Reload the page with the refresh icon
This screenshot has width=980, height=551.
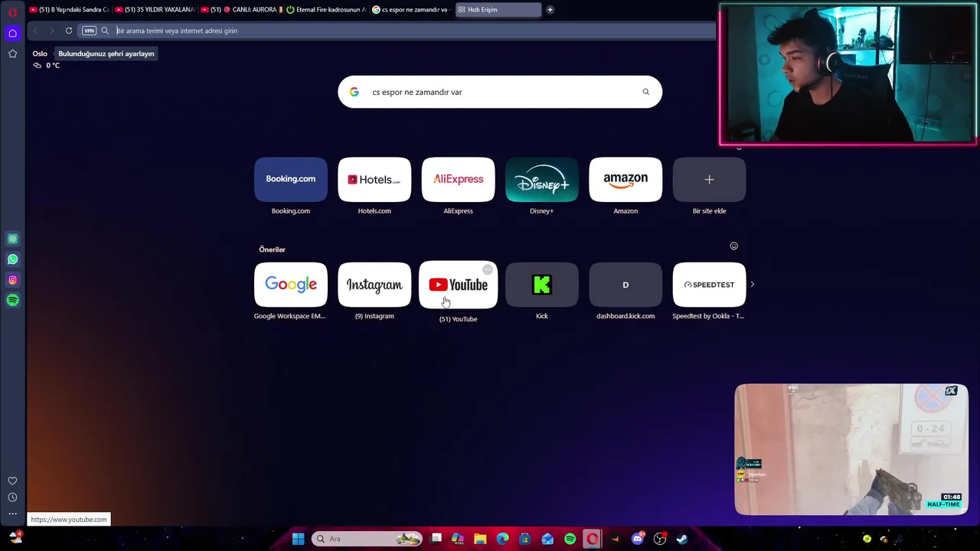(x=69, y=31)
